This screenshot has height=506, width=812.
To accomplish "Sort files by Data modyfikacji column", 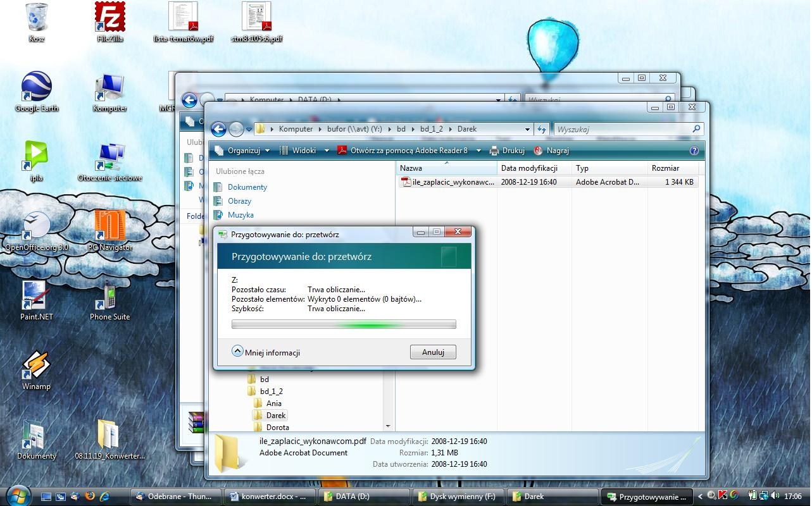I will (x=529, y=168).
